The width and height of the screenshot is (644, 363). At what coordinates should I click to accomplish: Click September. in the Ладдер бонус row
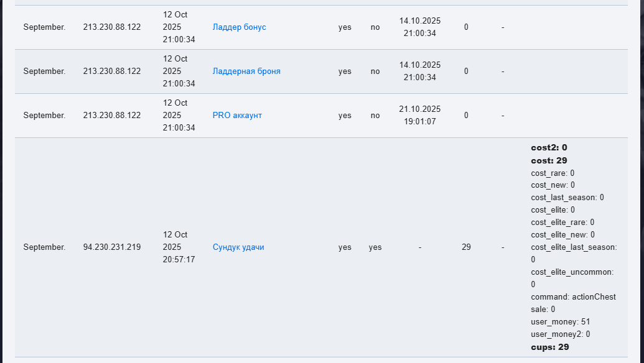44,27
